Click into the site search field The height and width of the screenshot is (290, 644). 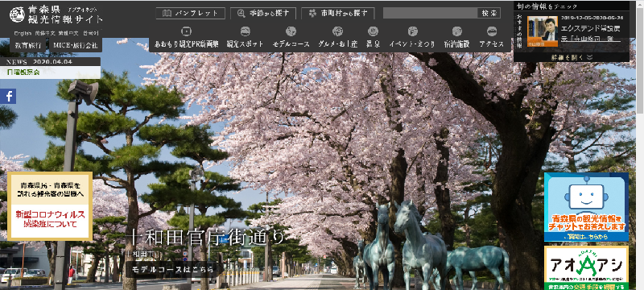pos(430,13)
